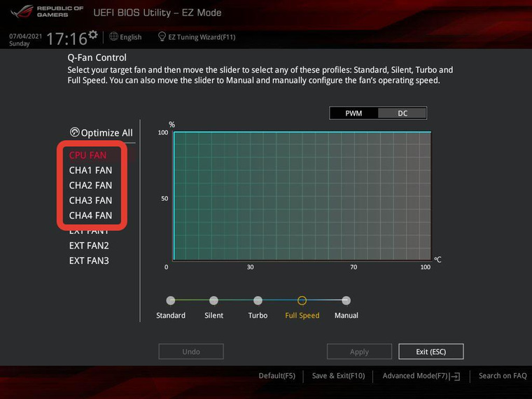Switch fan control mode to PWM
Viewport: 532px width, 399px height.
(x=353, y=113)
